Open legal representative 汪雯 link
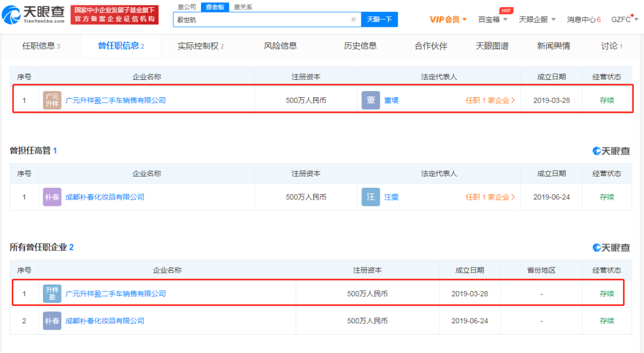 391,197
